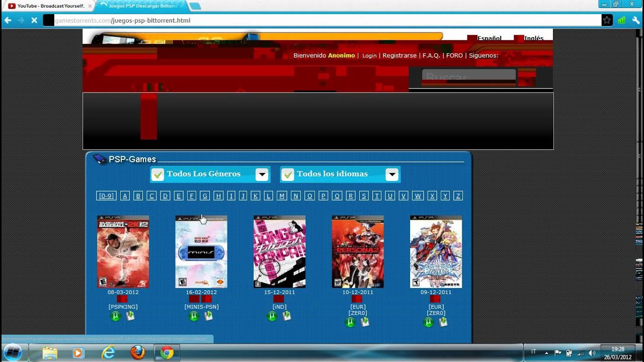Click the green bars extension icon

point(622,20)
